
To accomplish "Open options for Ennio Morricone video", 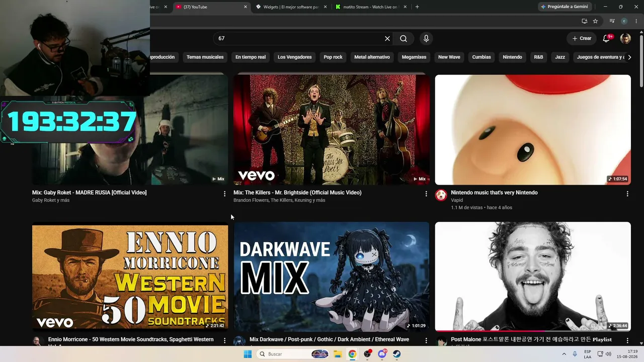I will [224, 340].
